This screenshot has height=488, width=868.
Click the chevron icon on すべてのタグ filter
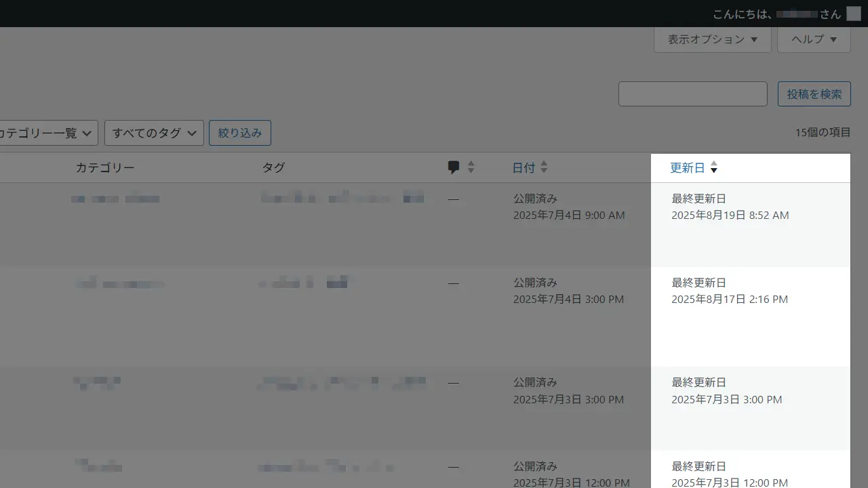click(x=193, y=133)
